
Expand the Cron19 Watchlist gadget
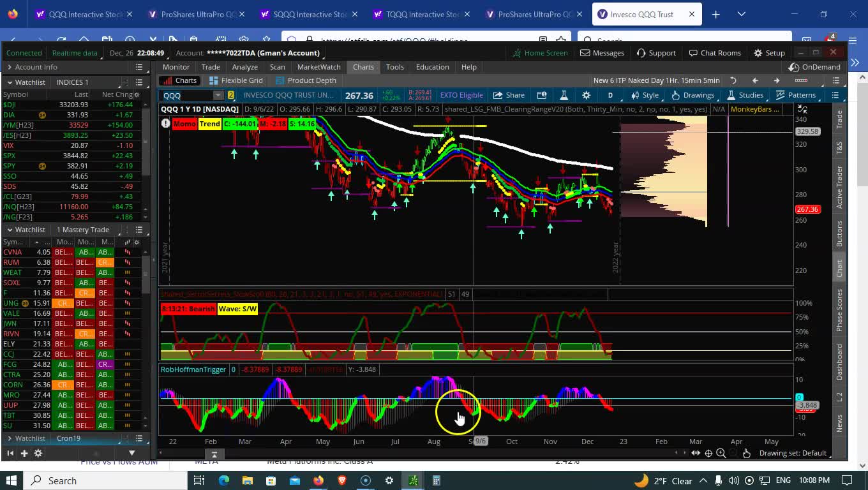click(x=9, y=438)
